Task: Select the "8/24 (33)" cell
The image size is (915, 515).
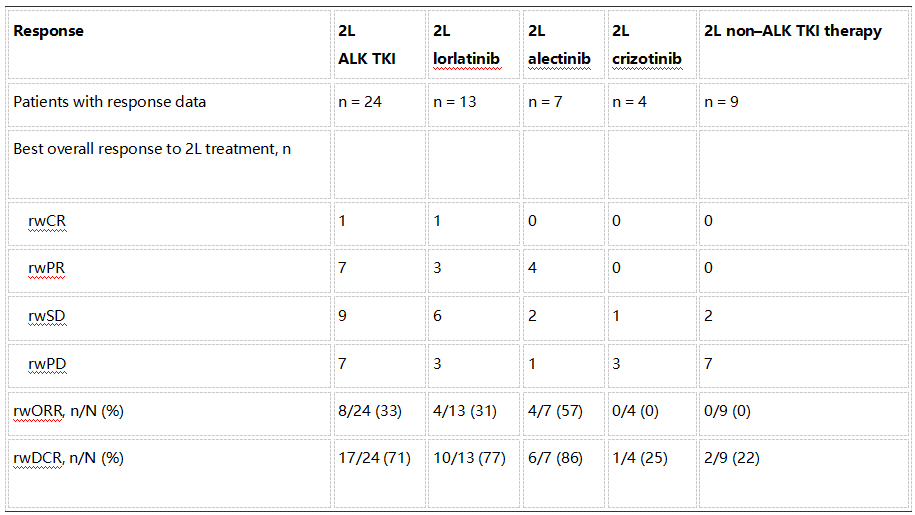Action: click(x=370, y=411)
